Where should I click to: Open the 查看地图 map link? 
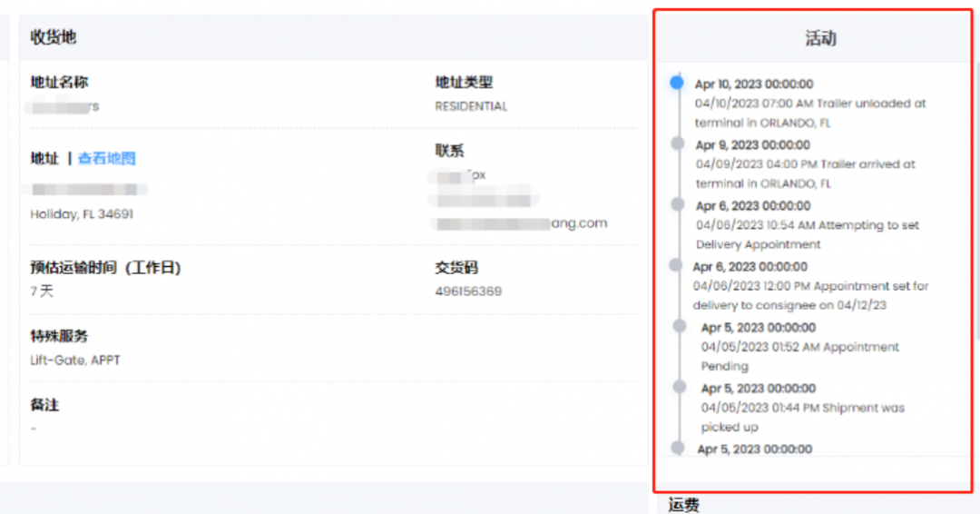coord(106,158)
